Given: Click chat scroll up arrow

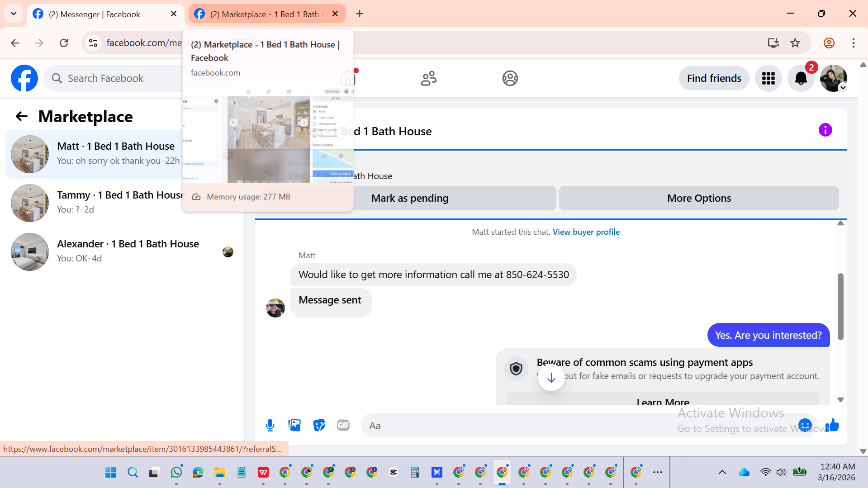Looking at the screenshot, I should pos(840,223).
